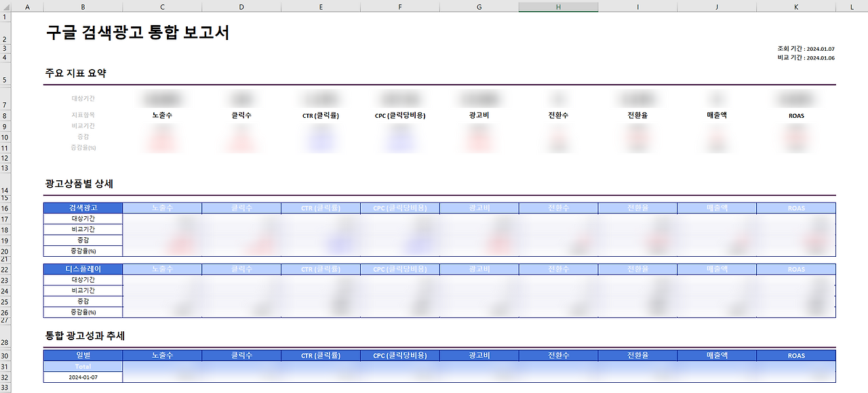Click '매출액' header in 디스플레이 table
The width and height of the screenshot is (868, 393).
(x=717, y=269)
